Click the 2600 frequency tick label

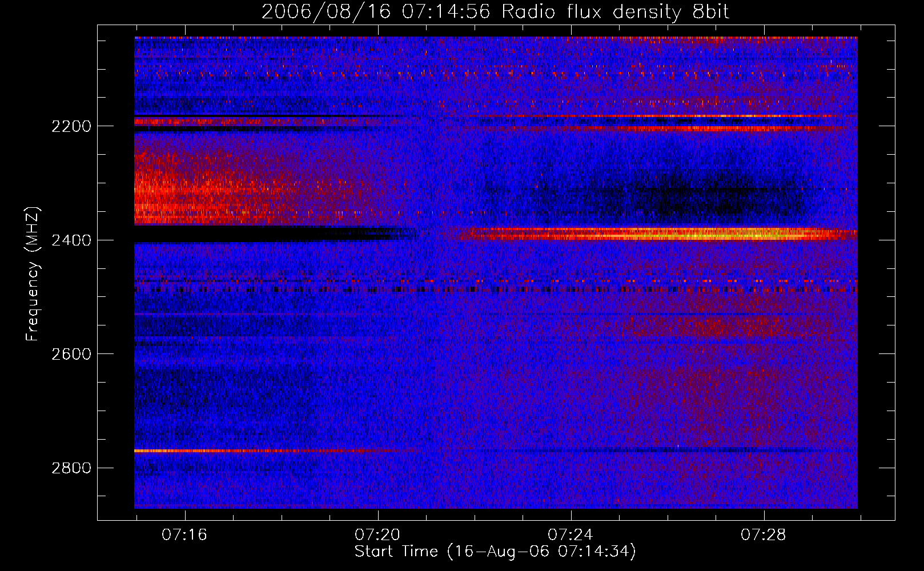(71, 354)
